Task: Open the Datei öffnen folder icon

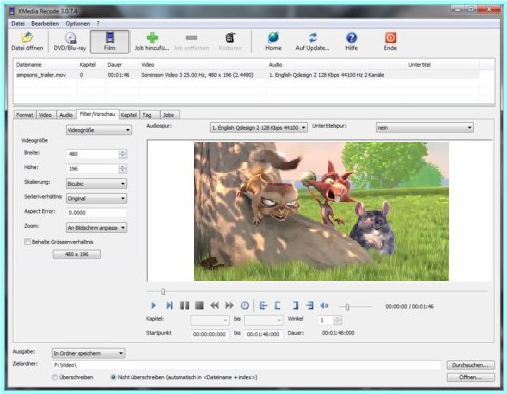Action: [27, 38]
